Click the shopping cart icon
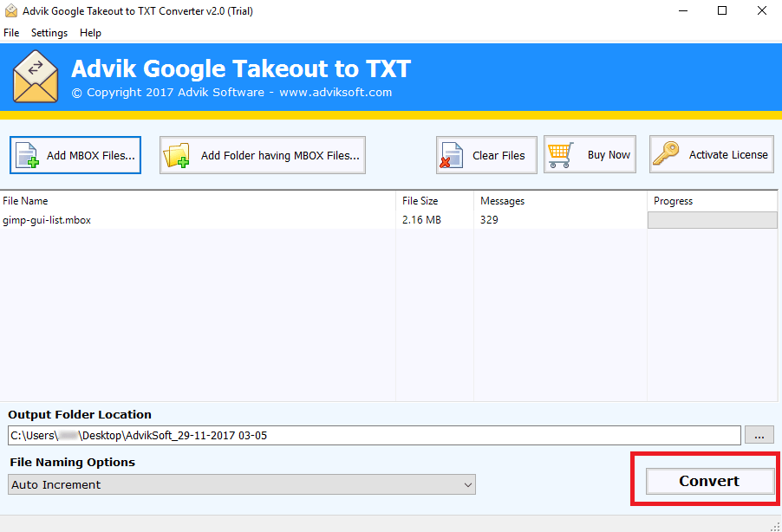782x532 pixels. [x=560, y=154]
